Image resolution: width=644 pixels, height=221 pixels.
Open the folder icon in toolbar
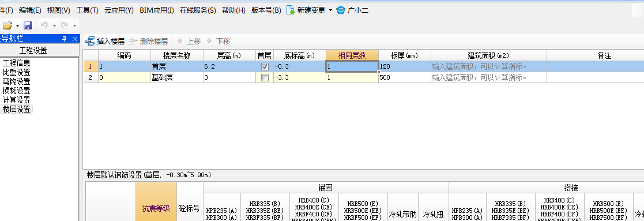tap(7, 25)
